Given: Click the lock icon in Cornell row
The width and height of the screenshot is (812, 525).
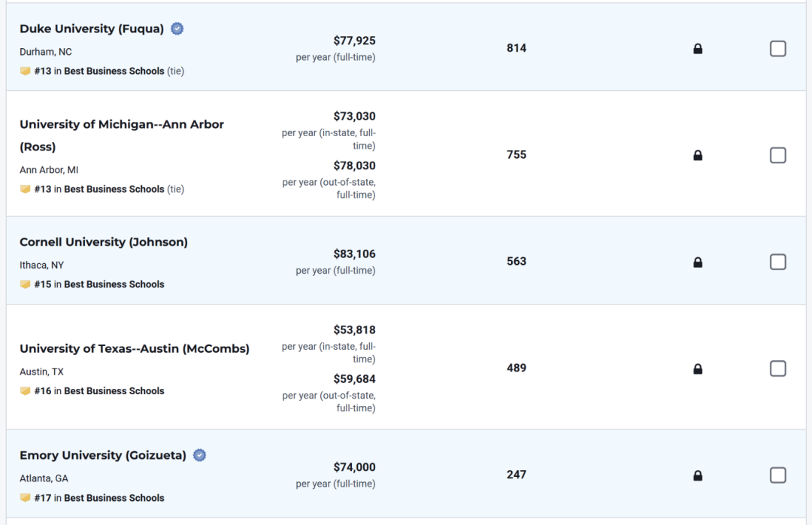Looking at the screenshot, I should [x=698, y=262].
